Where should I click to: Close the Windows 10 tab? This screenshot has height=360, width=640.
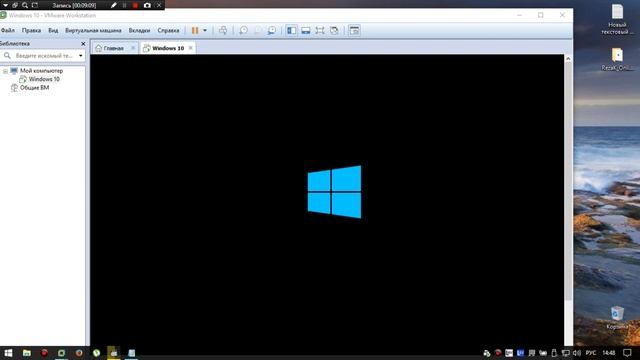pyautogui.click(x=190, y=48)
